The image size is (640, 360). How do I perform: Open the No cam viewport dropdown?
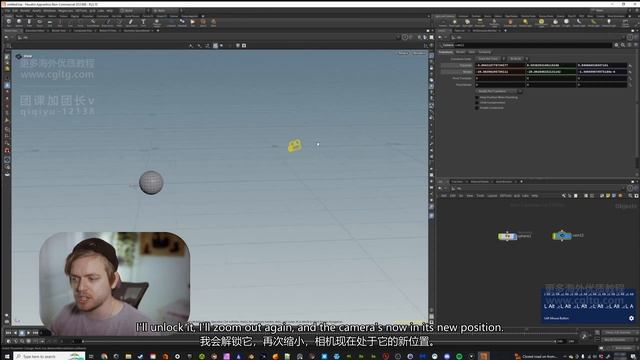coord(418,53)
